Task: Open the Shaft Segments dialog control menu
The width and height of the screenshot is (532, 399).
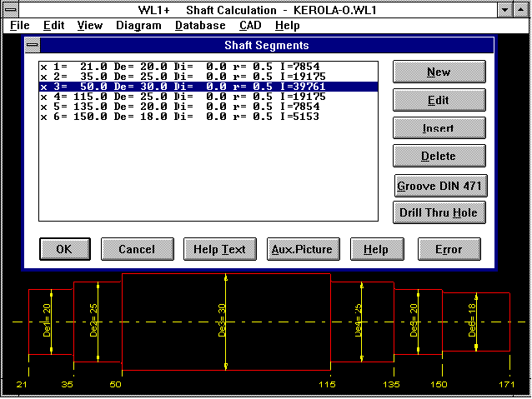Action: (33, 46)
